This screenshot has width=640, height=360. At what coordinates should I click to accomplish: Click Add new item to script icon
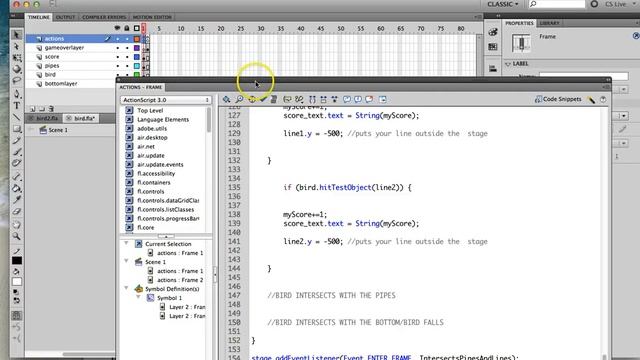(x=226, y=99)
